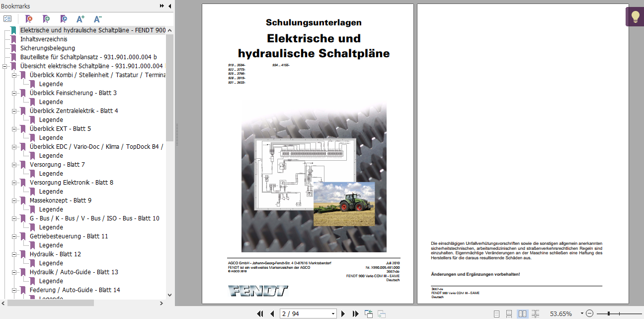
Task: Go to the first page
Action: tap(260, 314)
